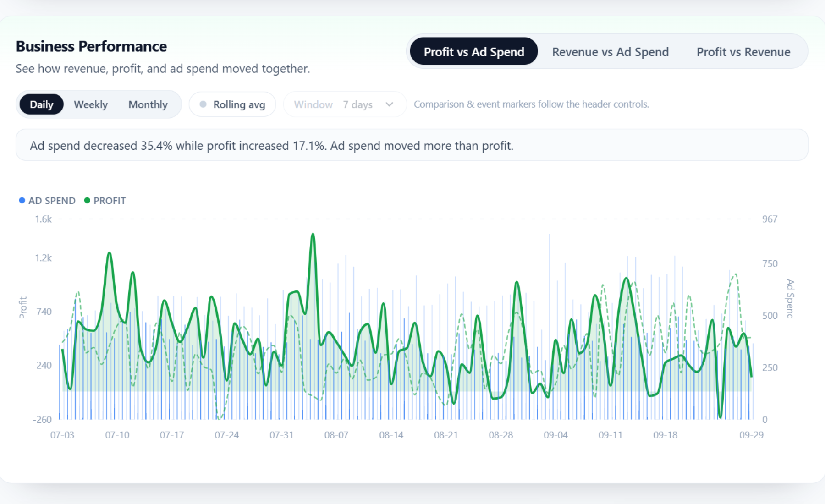Click the 08-07 date axis label
The height and width of the screenshot is (504, 825).
(x=336, y=435)
